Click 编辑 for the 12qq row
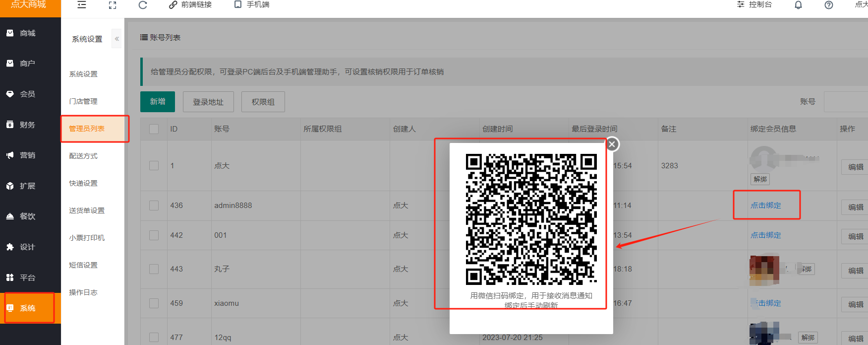This screenshot has width=868, height=345. click(855, 339)
